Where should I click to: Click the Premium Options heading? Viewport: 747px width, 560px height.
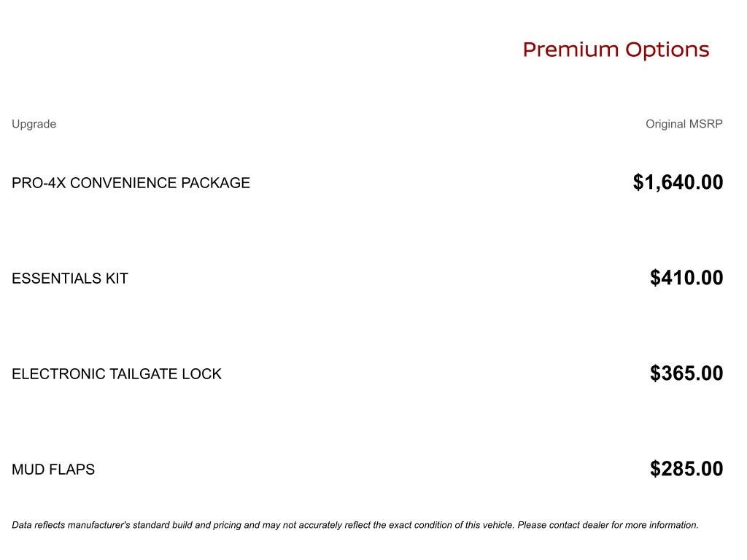pyautogui.click(x=616, y=50)
